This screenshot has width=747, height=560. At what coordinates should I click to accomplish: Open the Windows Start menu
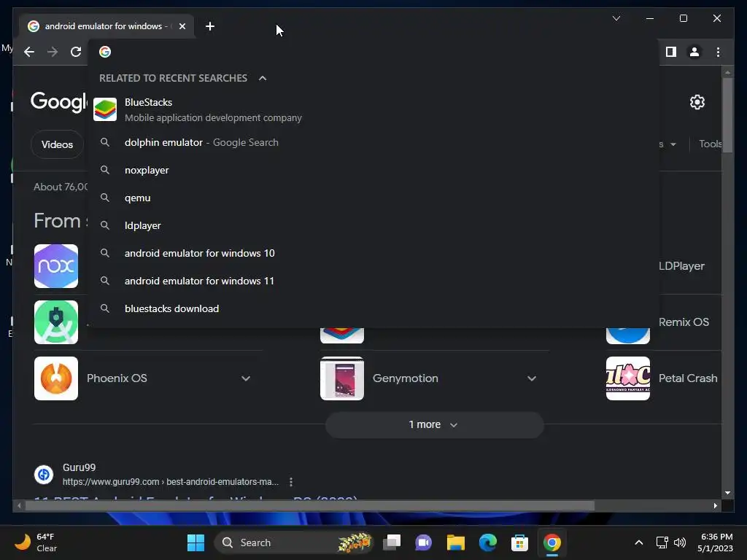[x=196, y=542]
